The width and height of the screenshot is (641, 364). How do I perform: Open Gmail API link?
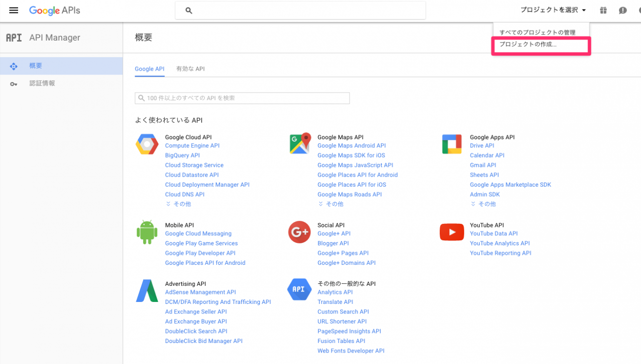(x=483, y=165)
